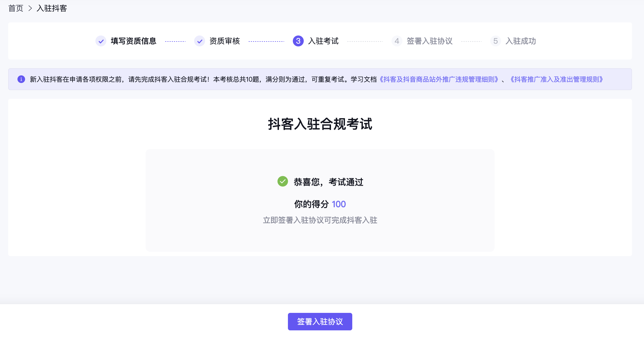
Task: Click the step 5 number circle
Action: [496, 41]
